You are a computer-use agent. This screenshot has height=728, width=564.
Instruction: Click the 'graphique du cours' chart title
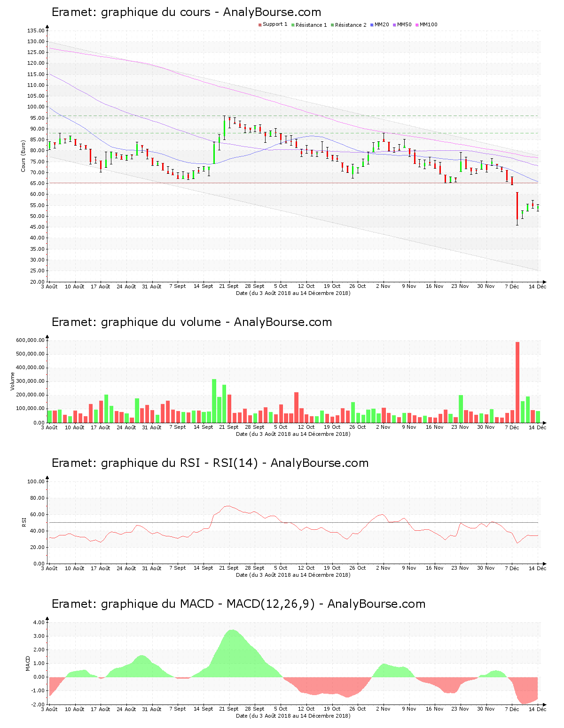(x=186, y=12)
